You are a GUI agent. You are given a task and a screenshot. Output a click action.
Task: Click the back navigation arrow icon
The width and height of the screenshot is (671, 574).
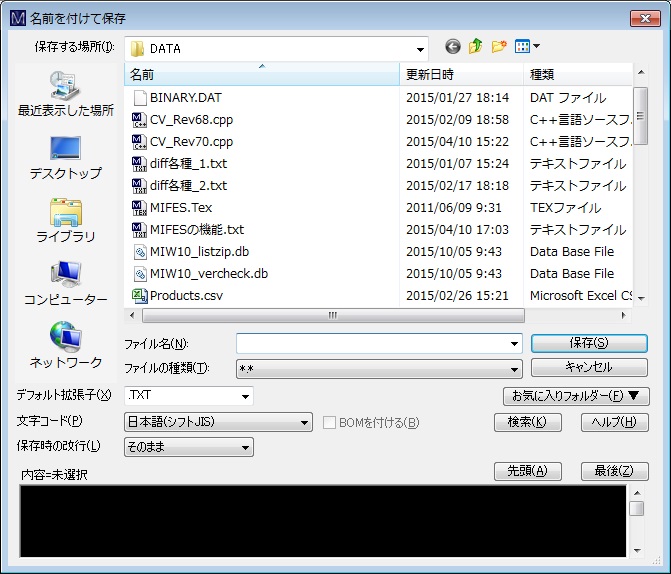[453, 47]
